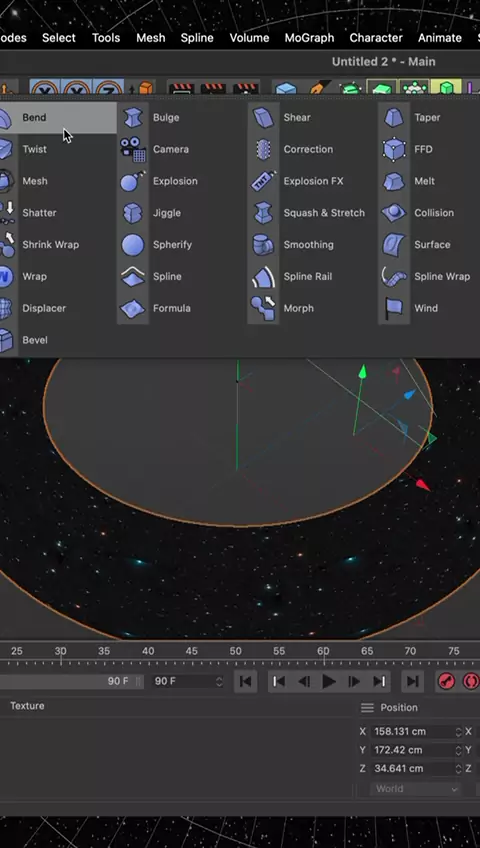Choose the Wind flag icon
This screenshot has height=848, width=480.
click(395, 308)
